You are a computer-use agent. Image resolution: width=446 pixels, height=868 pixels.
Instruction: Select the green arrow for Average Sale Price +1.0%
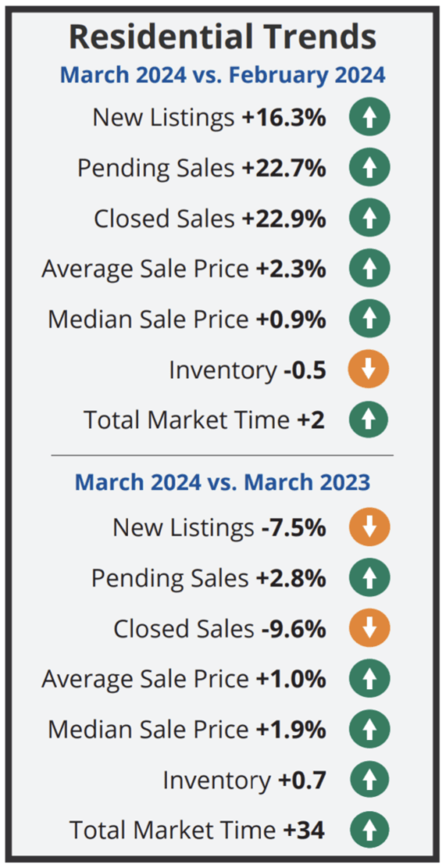tap(370, 679)
